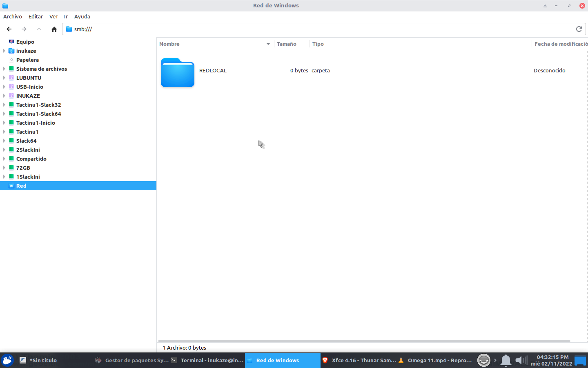Viewport: 588px width, 368px height.
Task: Click the folder icon in location bar
Action: [69, 29]
